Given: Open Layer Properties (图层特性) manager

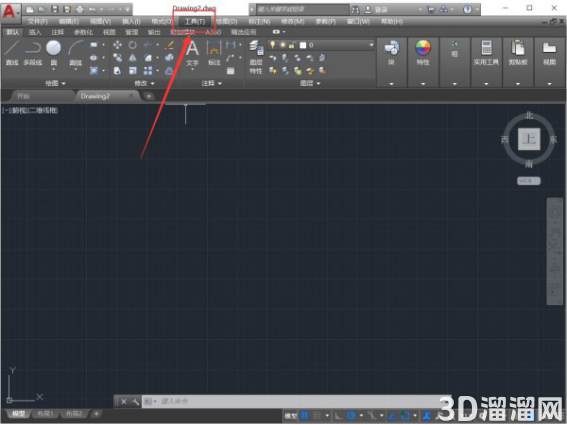Looking at the screenshot, I should coord(256,57).
